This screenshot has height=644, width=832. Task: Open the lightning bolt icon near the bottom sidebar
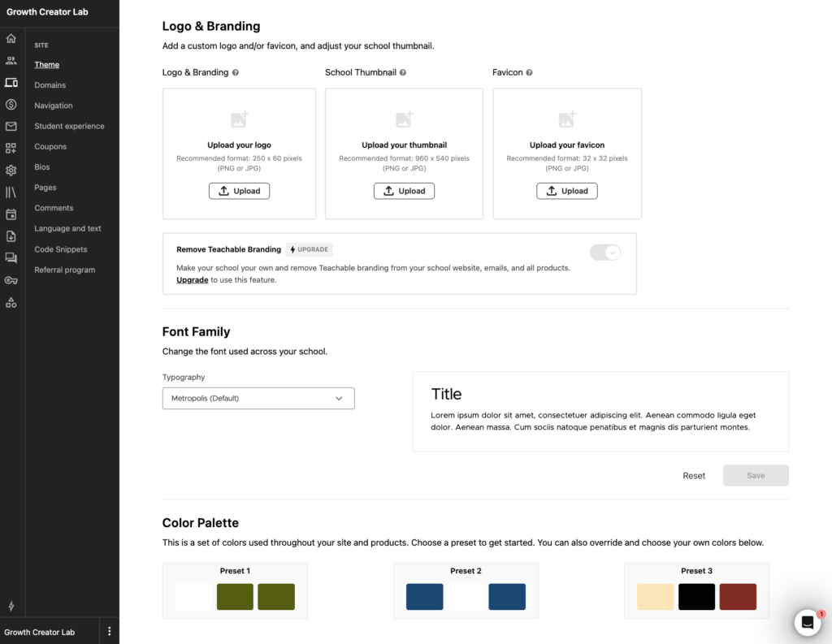[x=11, y=606]
